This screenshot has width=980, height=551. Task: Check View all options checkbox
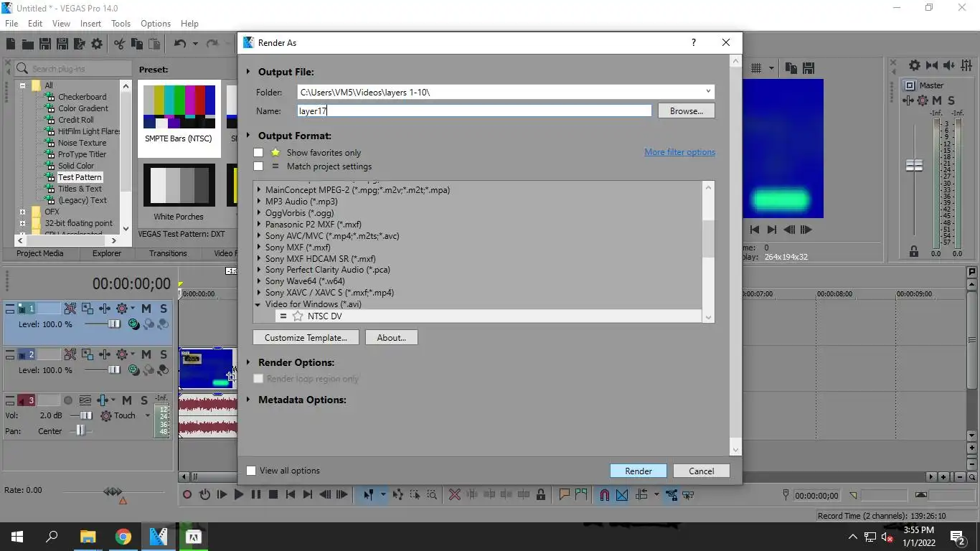[x=251, y=471]
